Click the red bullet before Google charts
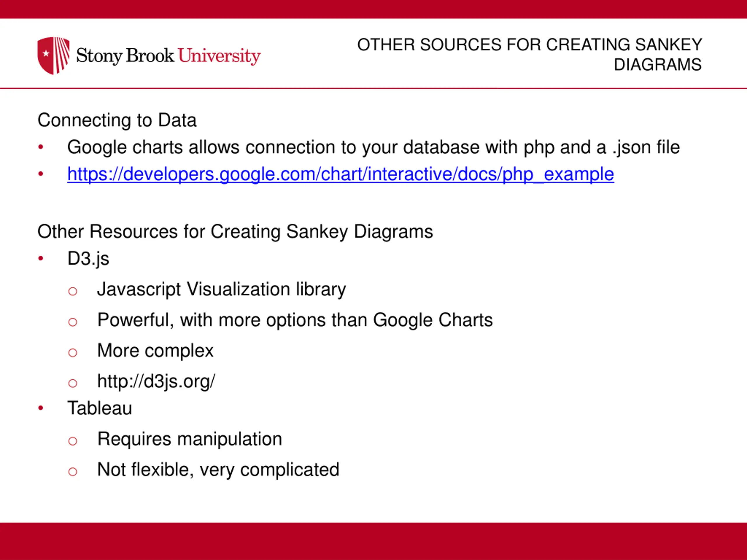The height and width of the screenshot is (560, 747). tap(41, 147)
